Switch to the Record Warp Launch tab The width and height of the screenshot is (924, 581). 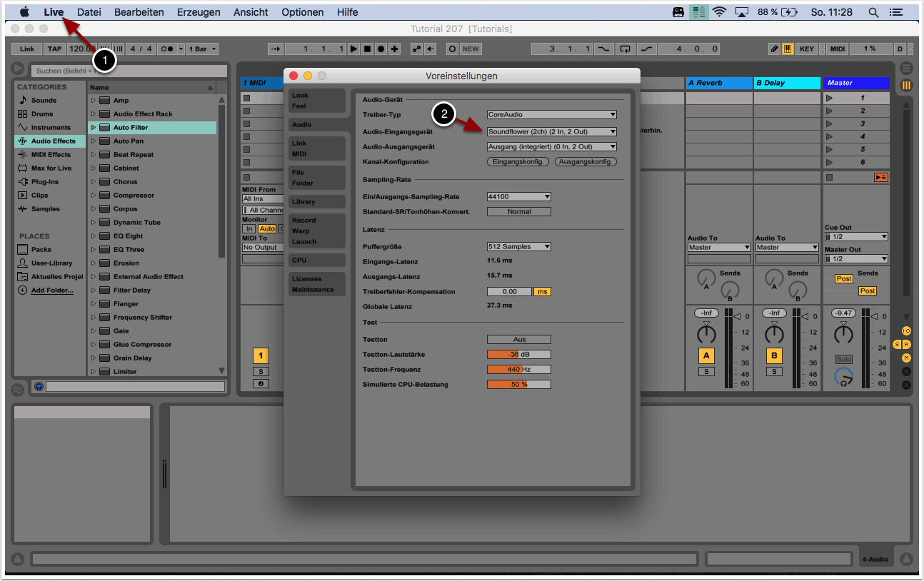click(317, 231)
